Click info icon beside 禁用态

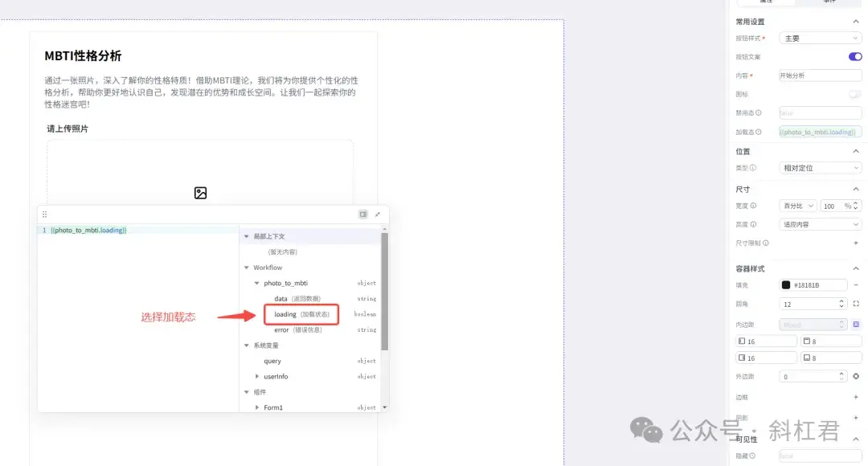coord(759,113)
